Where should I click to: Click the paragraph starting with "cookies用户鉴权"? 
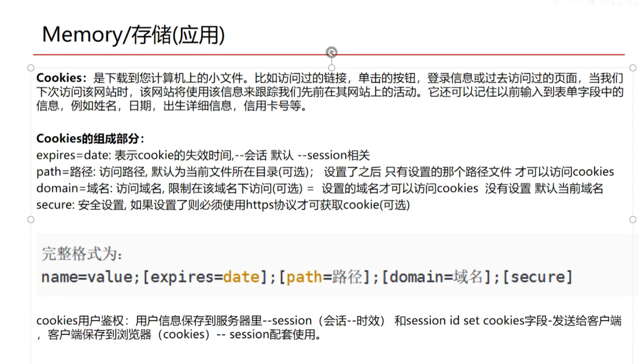click(x=328, y=327)
